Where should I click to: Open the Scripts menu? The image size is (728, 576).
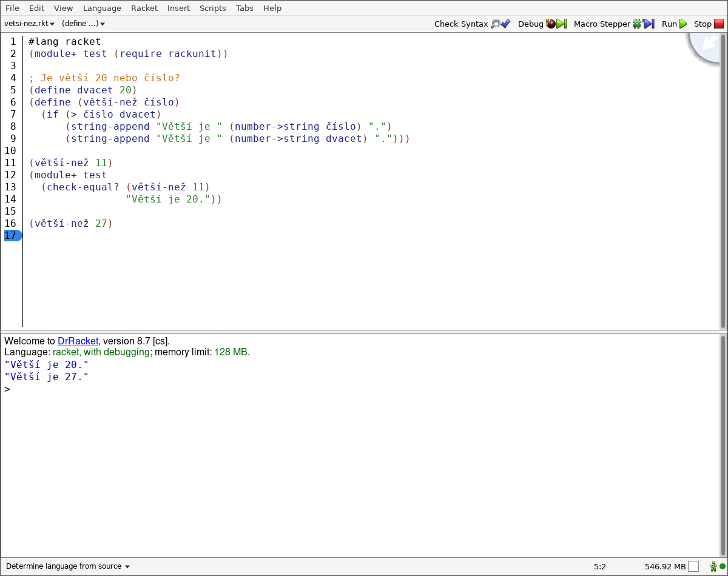[212, 8]
